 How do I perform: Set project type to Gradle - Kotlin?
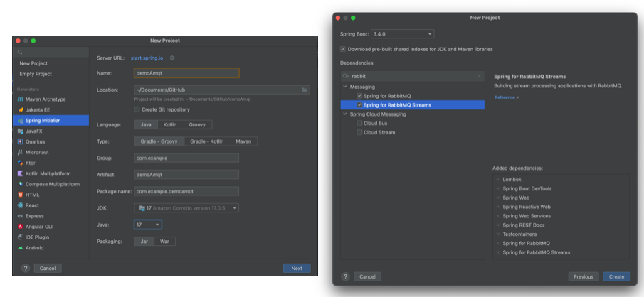207,141
